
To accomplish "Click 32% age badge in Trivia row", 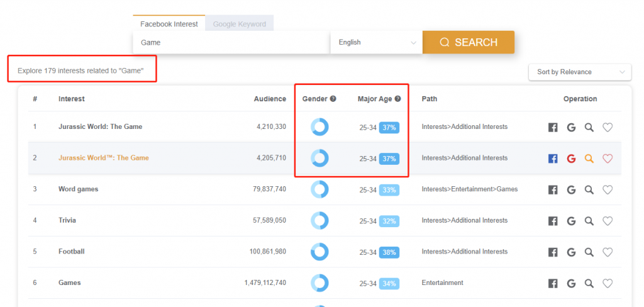I will tap(389, 221).
